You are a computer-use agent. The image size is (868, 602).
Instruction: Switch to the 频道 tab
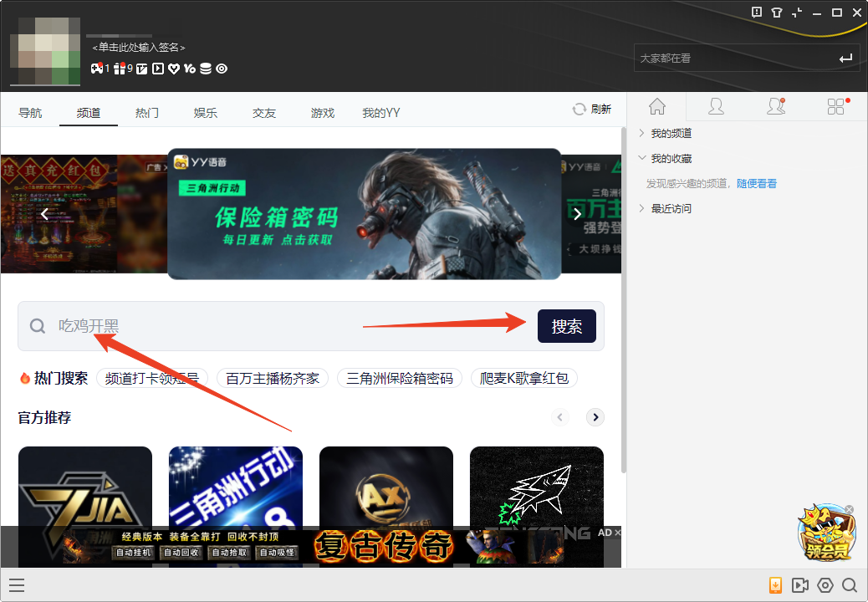[x=89, y=113]
